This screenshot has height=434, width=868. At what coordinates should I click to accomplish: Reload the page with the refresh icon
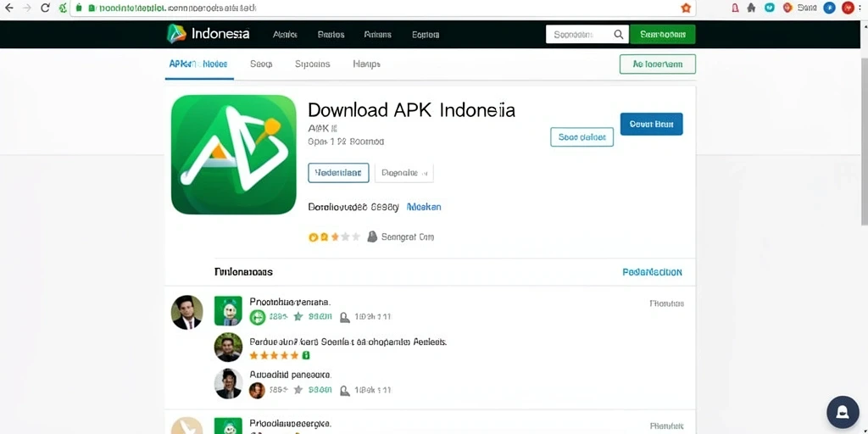(46, 8)
